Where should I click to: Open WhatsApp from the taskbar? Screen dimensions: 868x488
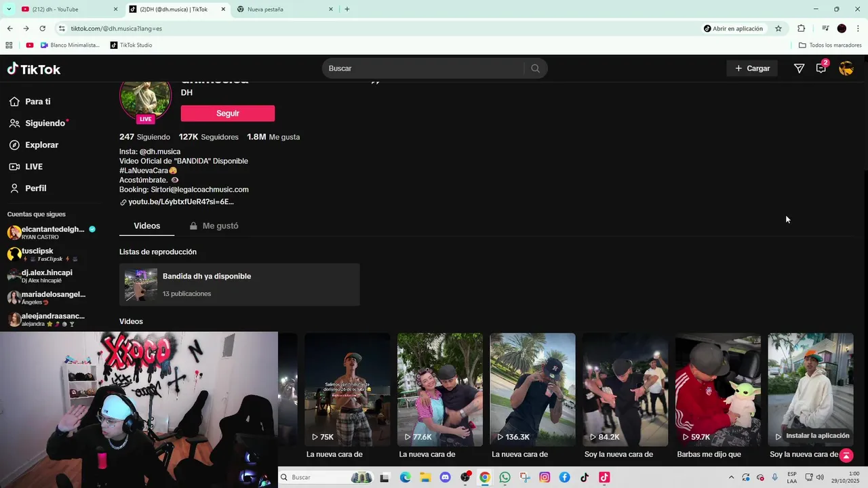coord(505,477)
